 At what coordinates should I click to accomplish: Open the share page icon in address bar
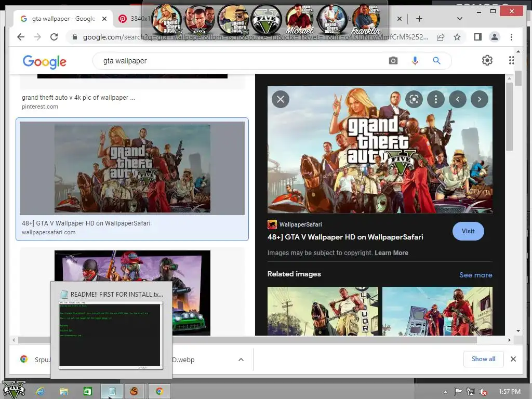click(441, 37)
